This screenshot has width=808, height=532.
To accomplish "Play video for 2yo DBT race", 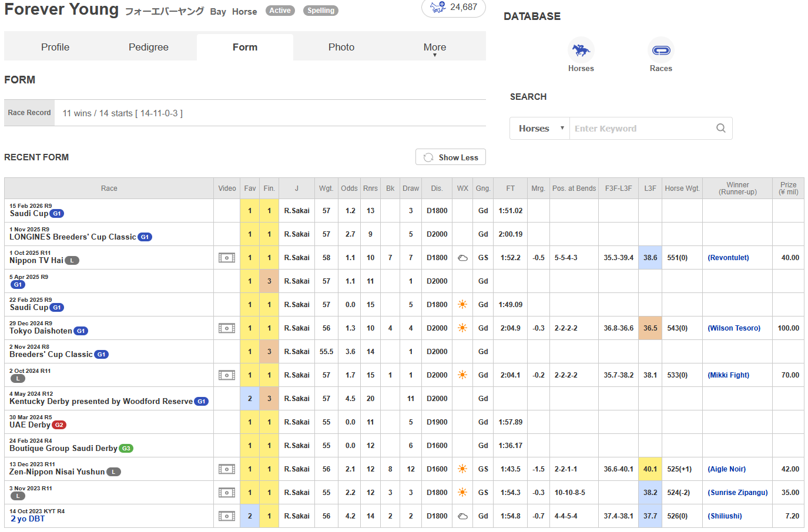I will (227, 516).
